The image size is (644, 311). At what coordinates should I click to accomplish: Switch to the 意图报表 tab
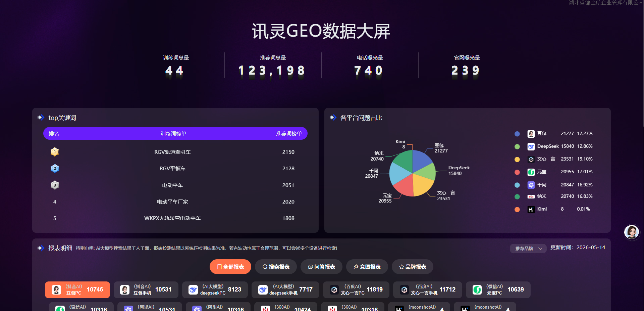[367, 267]
